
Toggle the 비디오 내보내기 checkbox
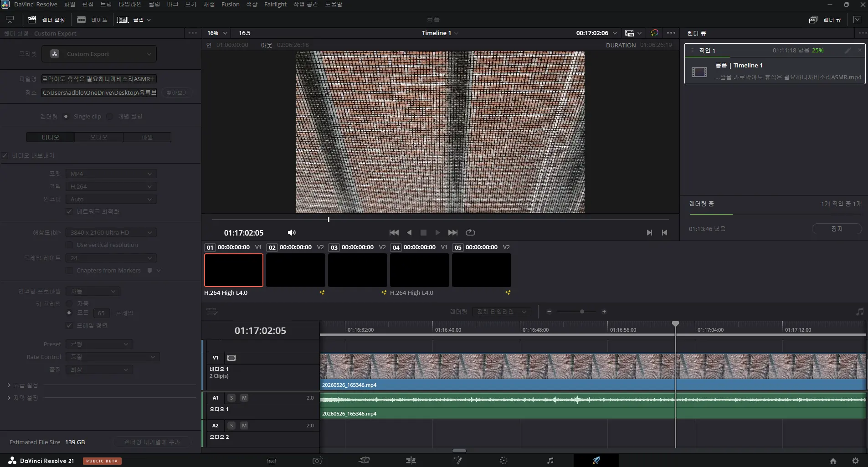point(5,156)
